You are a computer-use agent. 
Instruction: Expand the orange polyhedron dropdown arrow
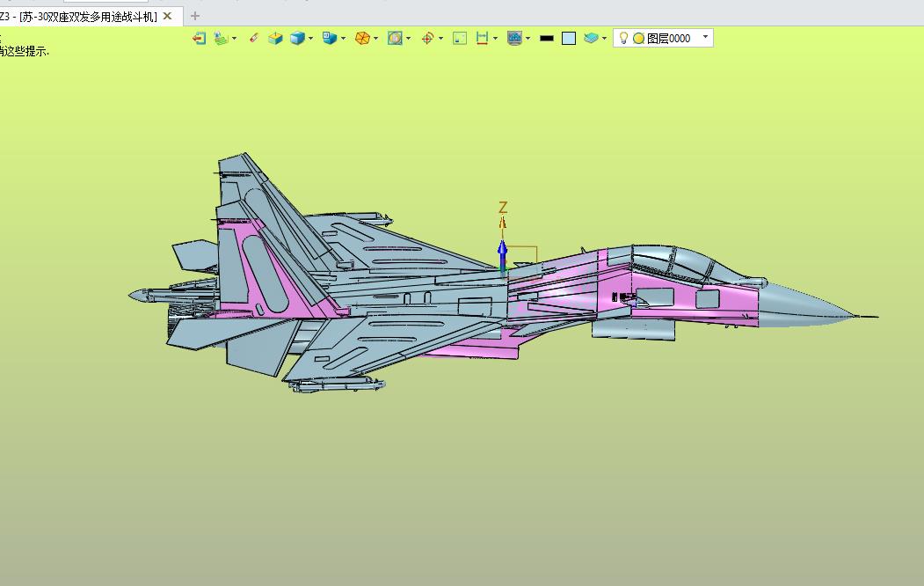pos(375,39)
